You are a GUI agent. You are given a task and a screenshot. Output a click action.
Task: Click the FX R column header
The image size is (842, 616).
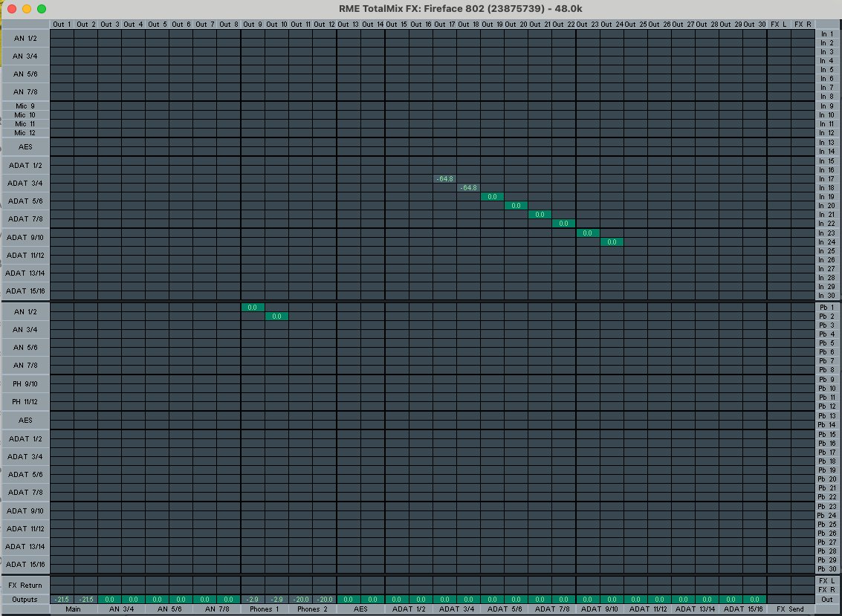803,25
